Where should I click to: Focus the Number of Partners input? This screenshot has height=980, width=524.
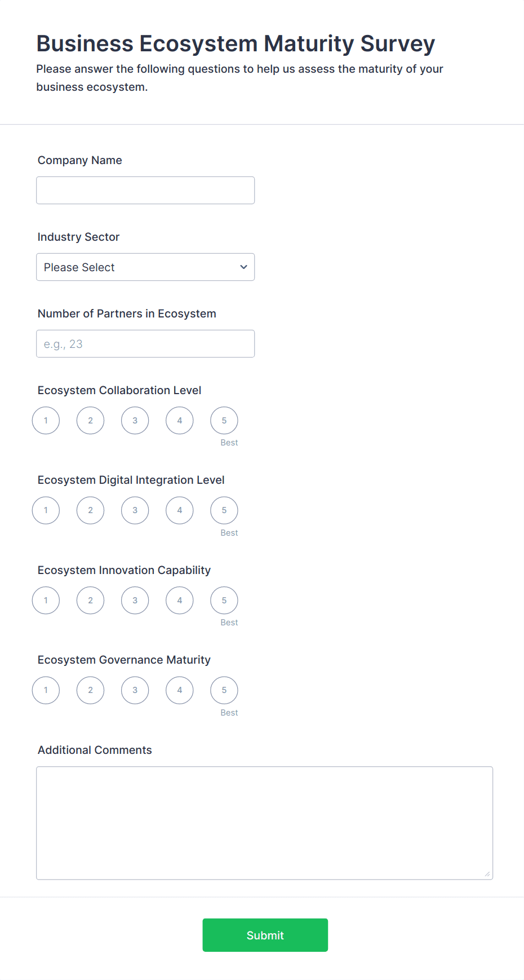pos(145,343)
